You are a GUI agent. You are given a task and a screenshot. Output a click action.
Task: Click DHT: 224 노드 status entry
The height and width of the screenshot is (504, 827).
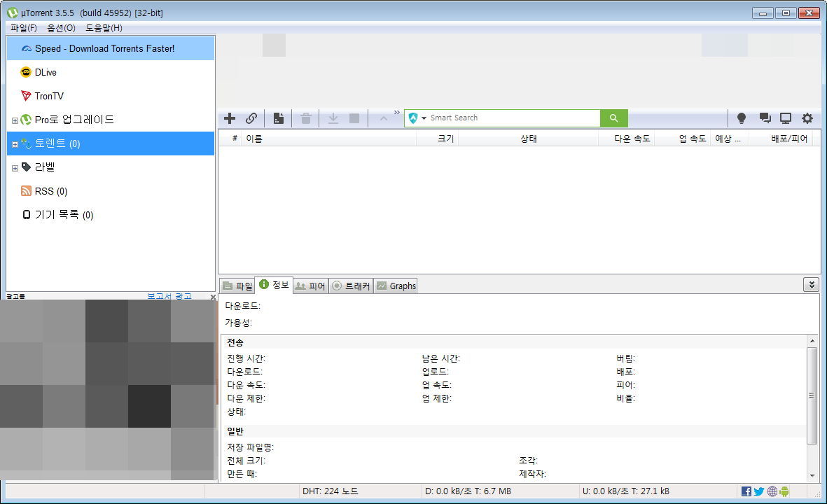tap(330, 491)
